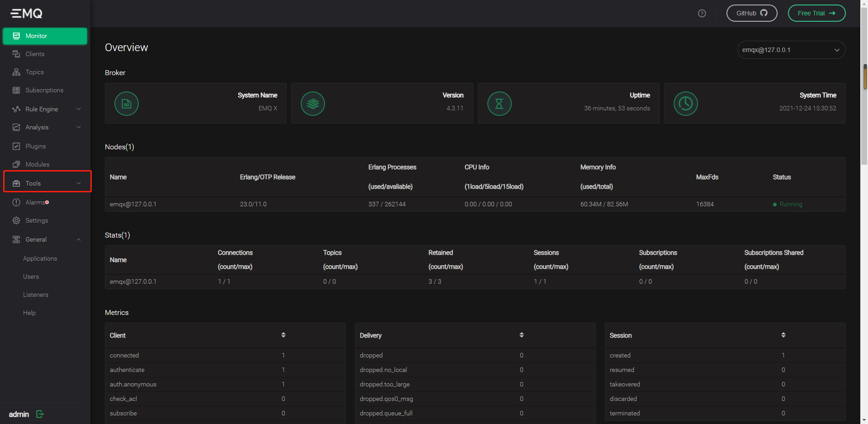
Task: Click the dropped.queue_full metric row
Action: click(x=475, y=413)
